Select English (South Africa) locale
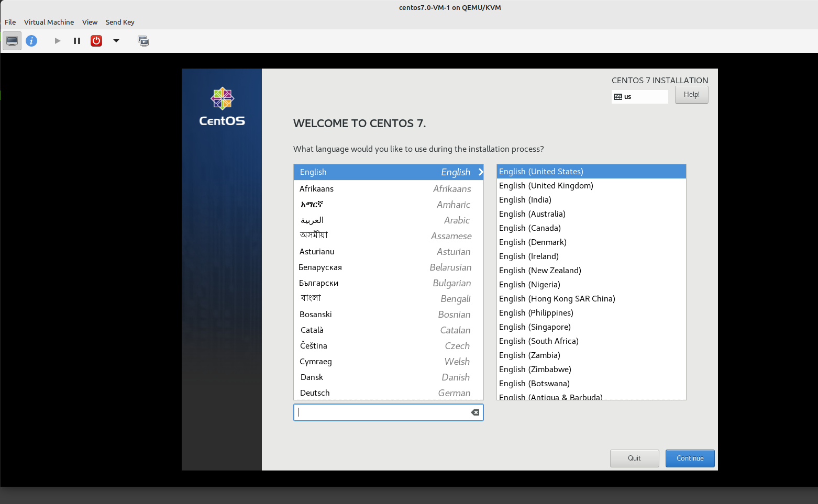Image resolution: width=818 pixels, height=504 pixels. (591, 341)
